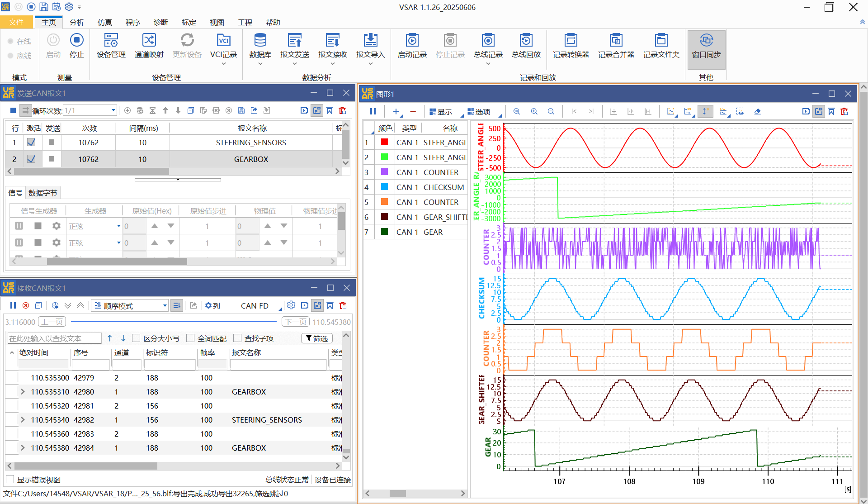Click the 上一页 previous page button
The height and width of the screenshot is (504, 868).
tap(52, 322)
